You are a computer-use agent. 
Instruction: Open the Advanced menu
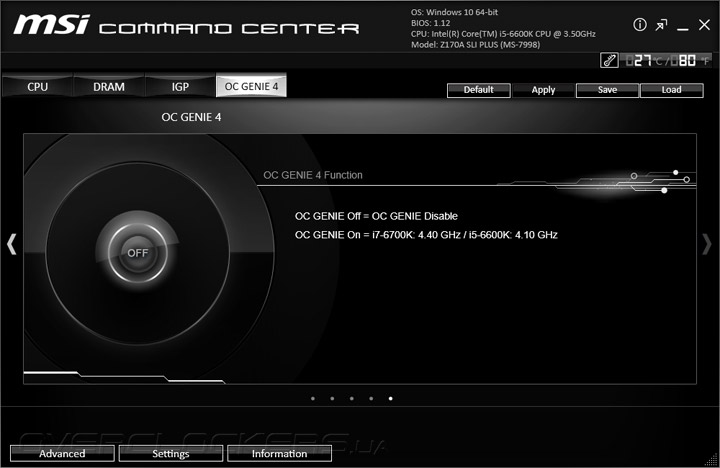pos(62,453)
